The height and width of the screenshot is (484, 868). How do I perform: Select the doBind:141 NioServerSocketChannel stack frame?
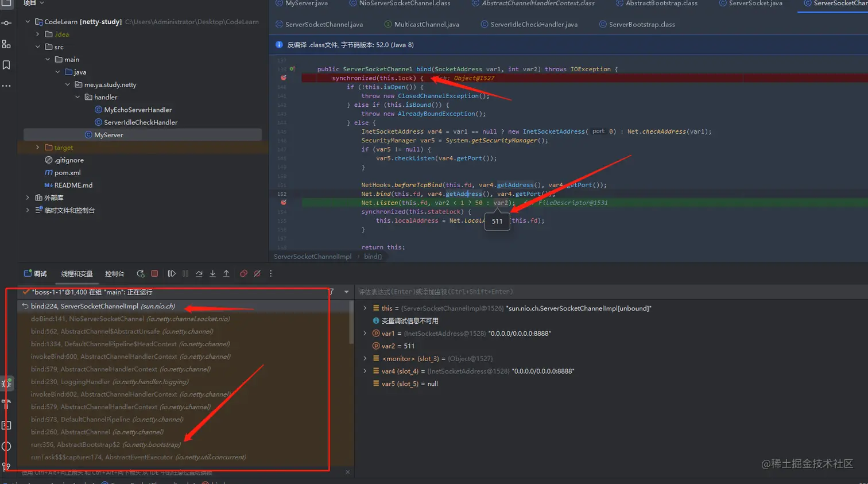(x=130, y=319)
